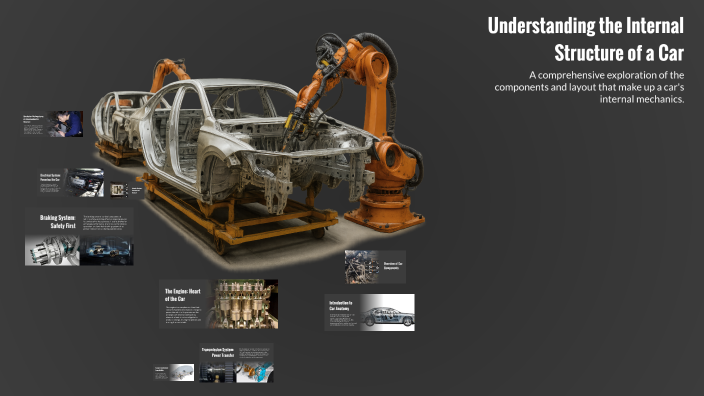Image resolution: width=704 pixels, height=396 pixels.
Task: Open the Introduction to Car Anatomy slide
Action: 370,312
